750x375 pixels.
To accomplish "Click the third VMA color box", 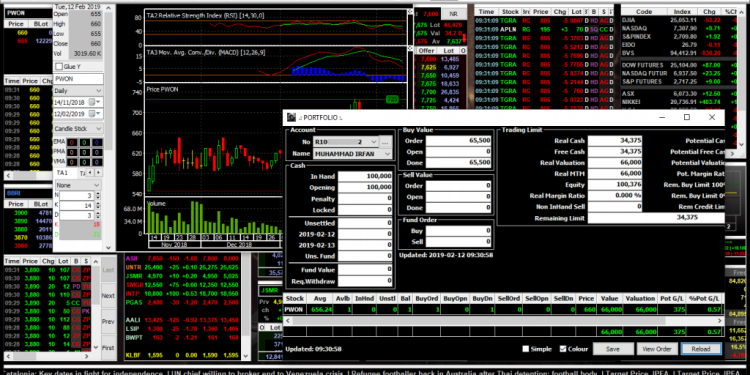I will (x=97, y=161).
